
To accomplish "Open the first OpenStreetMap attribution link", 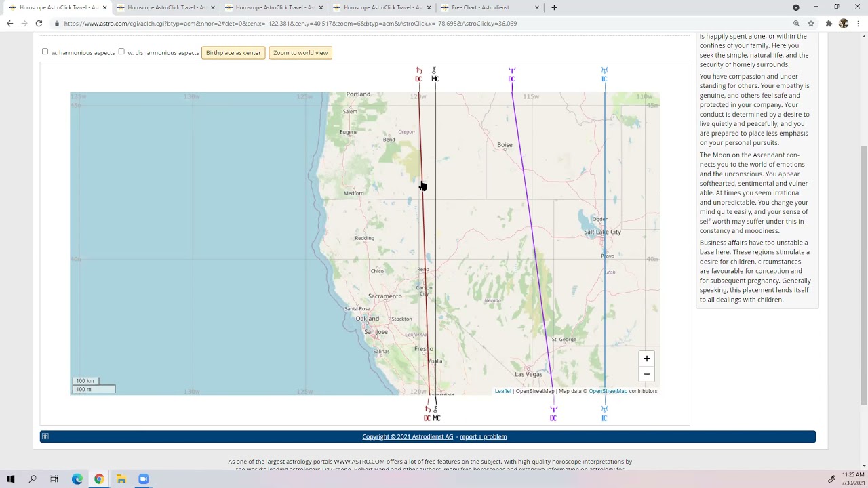I will coord(535,391).
